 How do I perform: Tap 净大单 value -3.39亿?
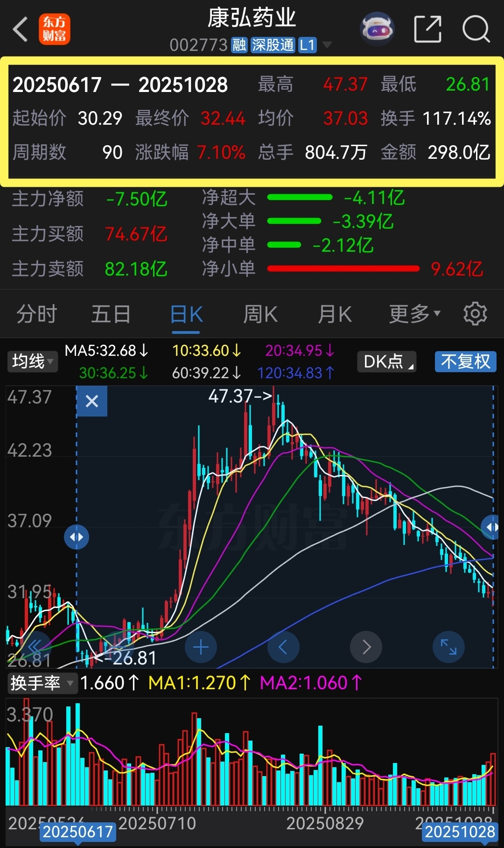point(363,221)
